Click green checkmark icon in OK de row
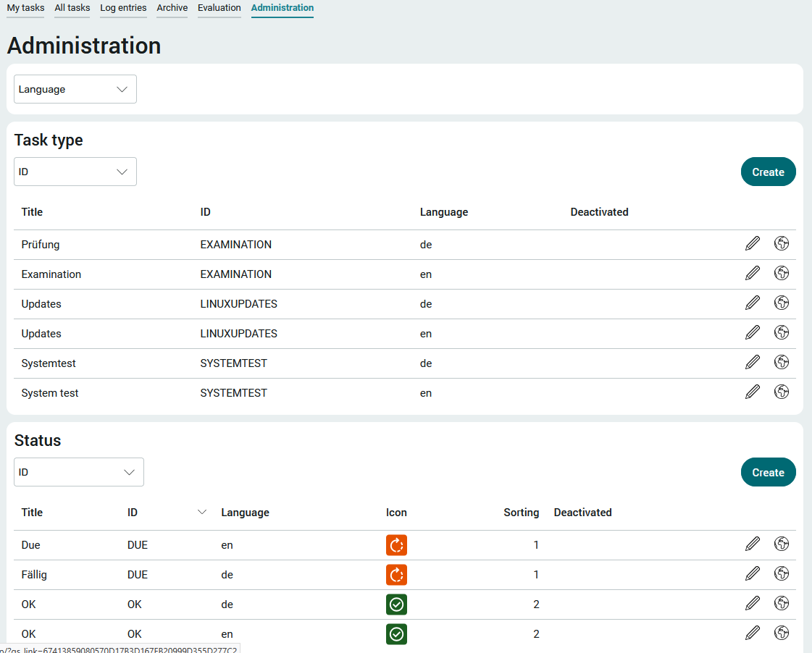812x653 pixels. pyautogui.click(x=397, y=604)
